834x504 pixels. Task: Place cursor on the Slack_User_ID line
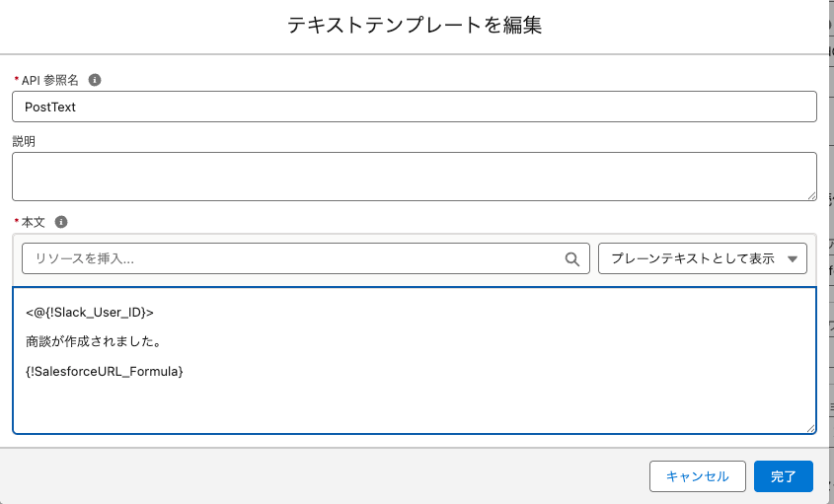90,313
